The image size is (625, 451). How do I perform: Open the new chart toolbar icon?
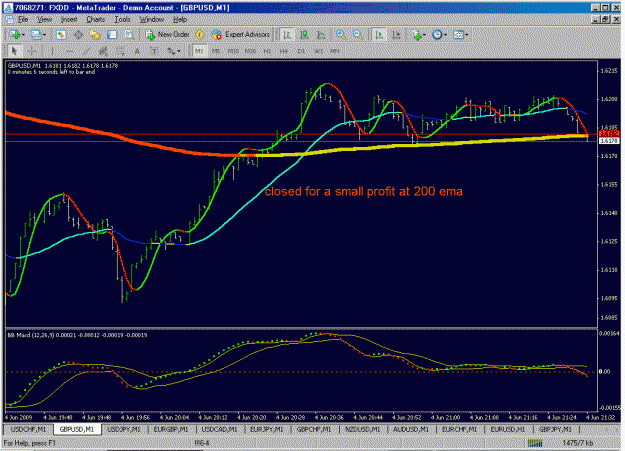click(x=15, y=35)
